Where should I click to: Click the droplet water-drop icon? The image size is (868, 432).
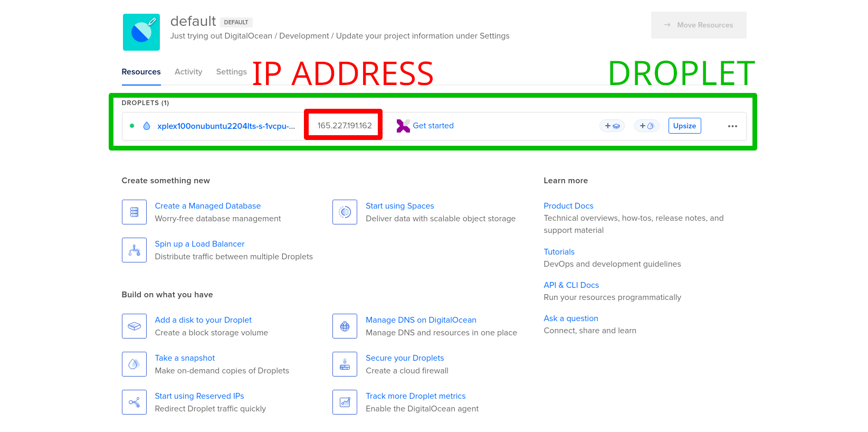(x=147, y=126)
